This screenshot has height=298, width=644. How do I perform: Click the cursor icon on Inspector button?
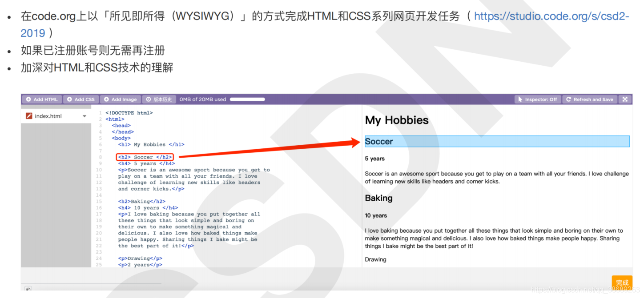tap(520, 99)
